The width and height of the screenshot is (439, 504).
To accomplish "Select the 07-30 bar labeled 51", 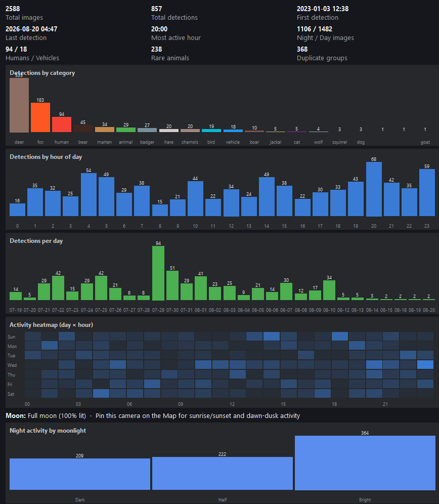I will pyautogui.click(x=172, y=285).
